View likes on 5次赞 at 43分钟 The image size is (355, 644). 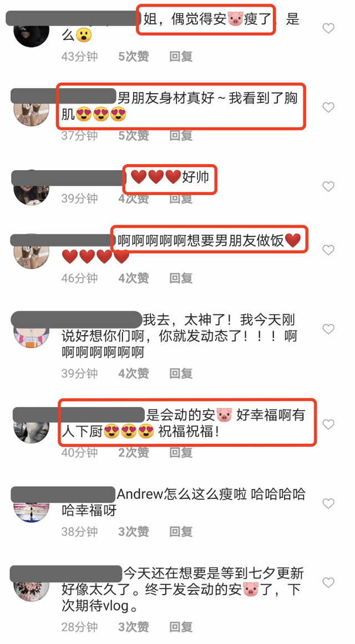coord(134,57)
